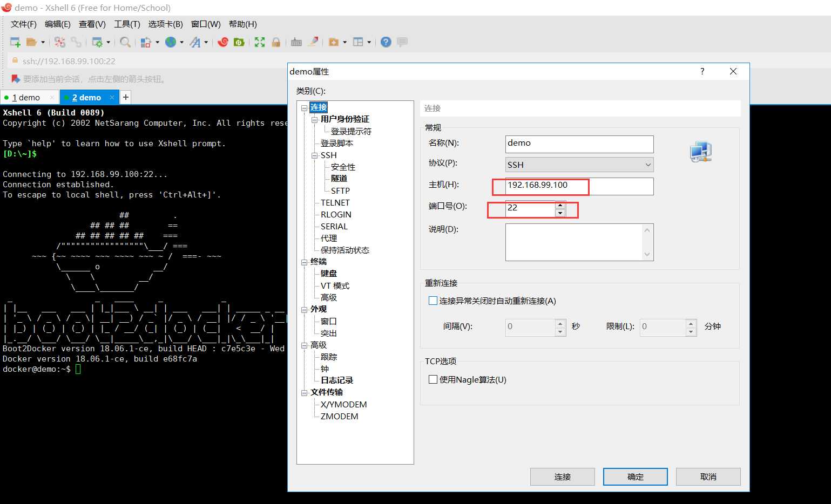This screenshot has width=831, height=504.
Task: Click the Open Session folder icon
Action: tap(32, 42)
